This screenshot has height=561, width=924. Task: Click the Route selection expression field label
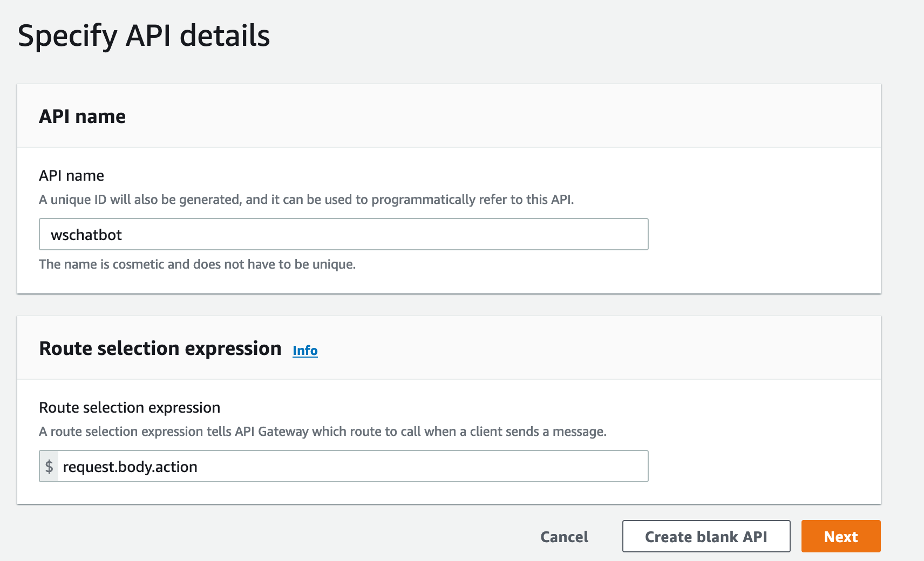tap(130, 408)
